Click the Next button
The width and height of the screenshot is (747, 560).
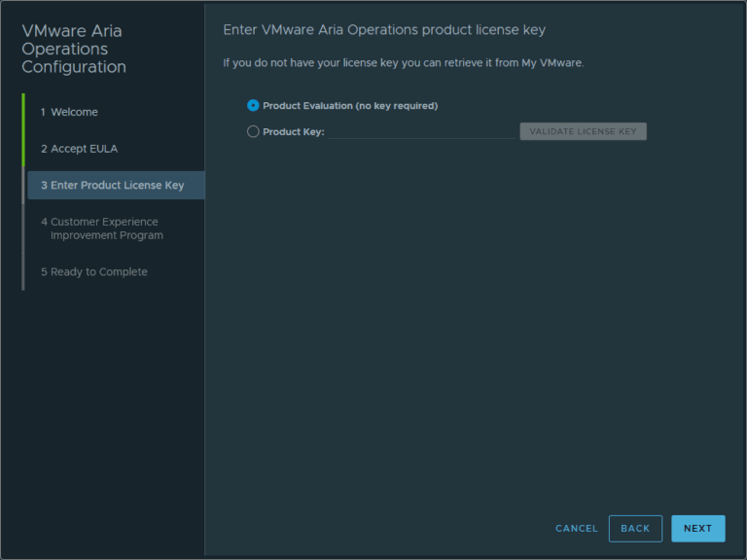(x=698, y=528)
